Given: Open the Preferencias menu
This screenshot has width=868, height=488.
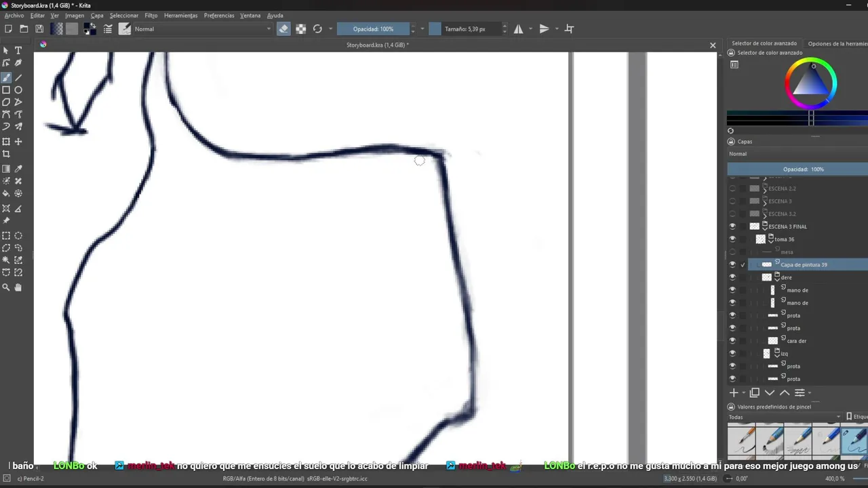Looking at the screenshot, I should coord(219,16).
